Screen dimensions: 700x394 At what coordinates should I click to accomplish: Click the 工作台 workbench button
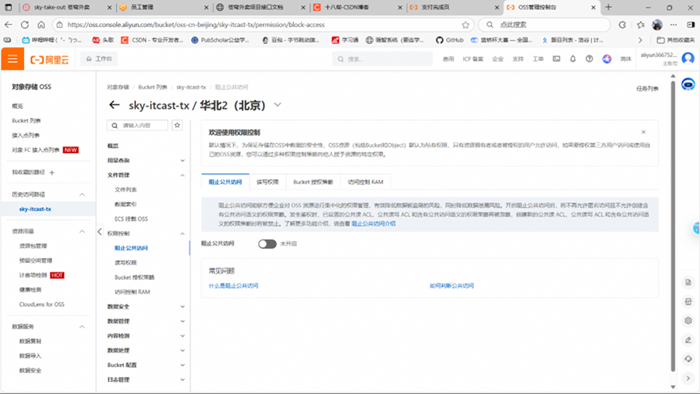99,59
